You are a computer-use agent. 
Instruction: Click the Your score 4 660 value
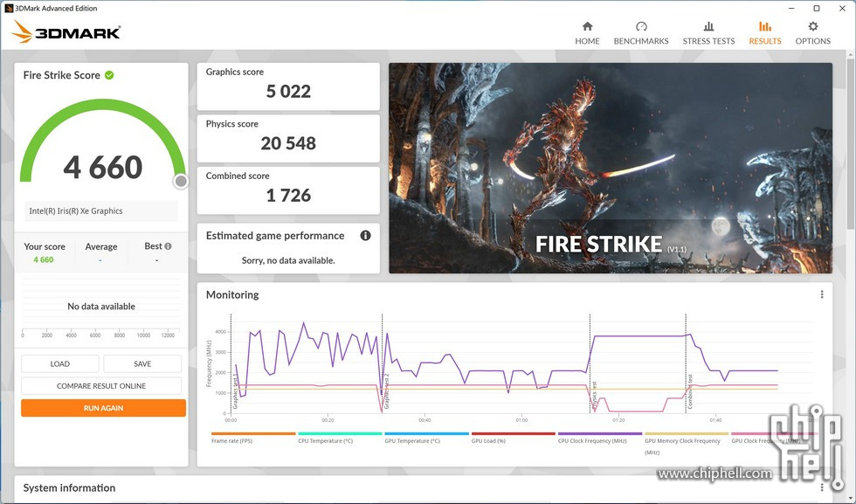point(44,260)
